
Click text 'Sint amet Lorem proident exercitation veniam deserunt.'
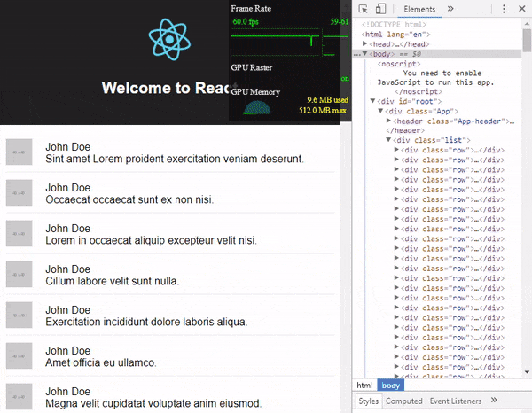[x=175, y=159]
